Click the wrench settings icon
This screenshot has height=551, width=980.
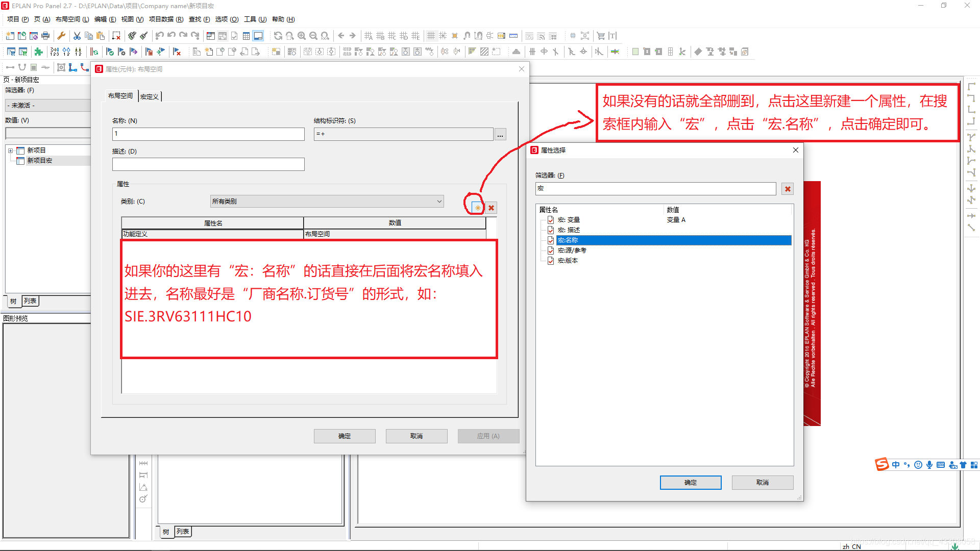pos(61,36)
